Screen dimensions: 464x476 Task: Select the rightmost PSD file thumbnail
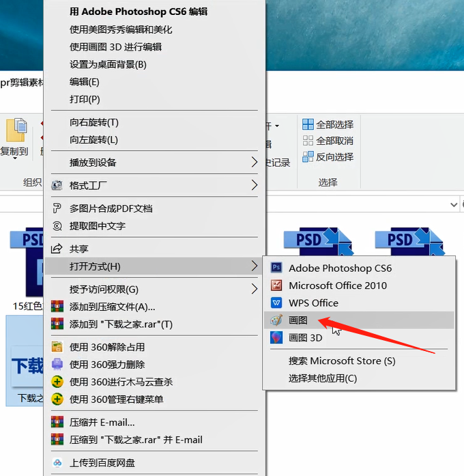410,241
